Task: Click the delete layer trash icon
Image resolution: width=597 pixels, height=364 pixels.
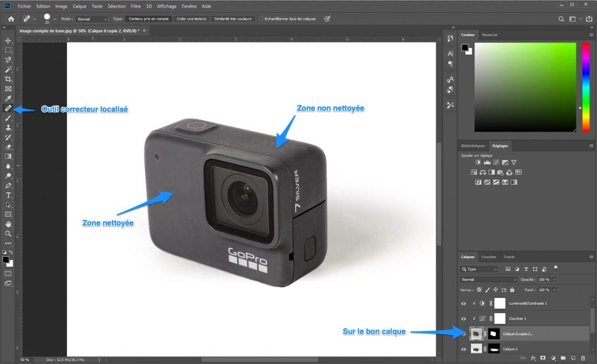Action: click(x=583, y=358)
